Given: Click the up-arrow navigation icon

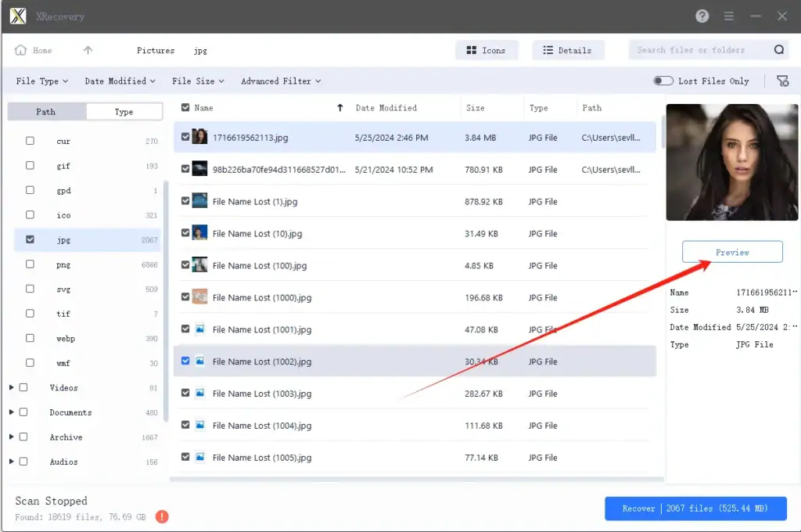Looking at the screenshot, I should 86,49.
